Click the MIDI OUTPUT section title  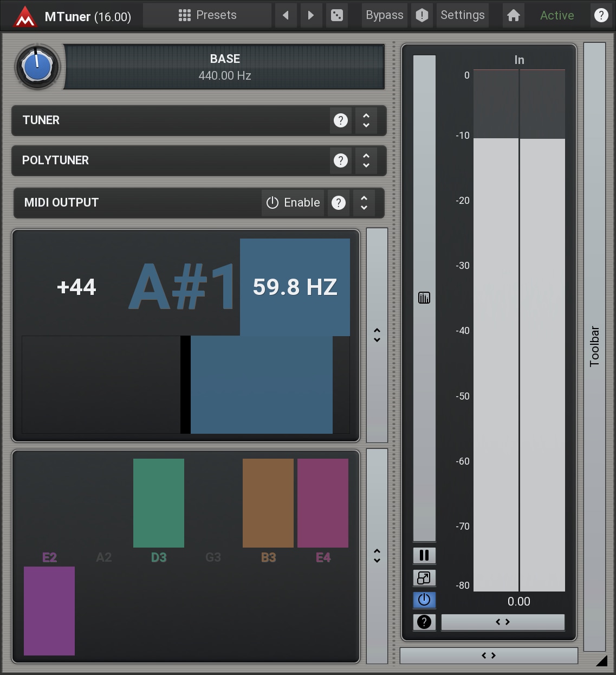coord(61,203)
